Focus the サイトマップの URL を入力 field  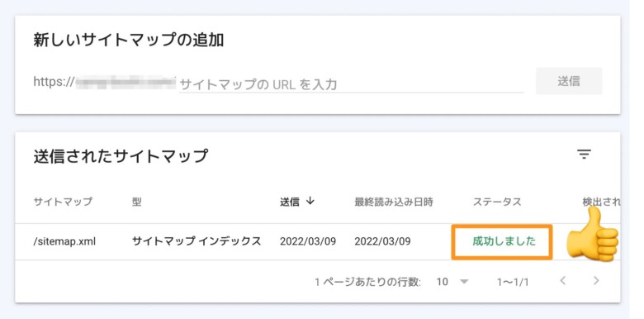click(351, 84)
